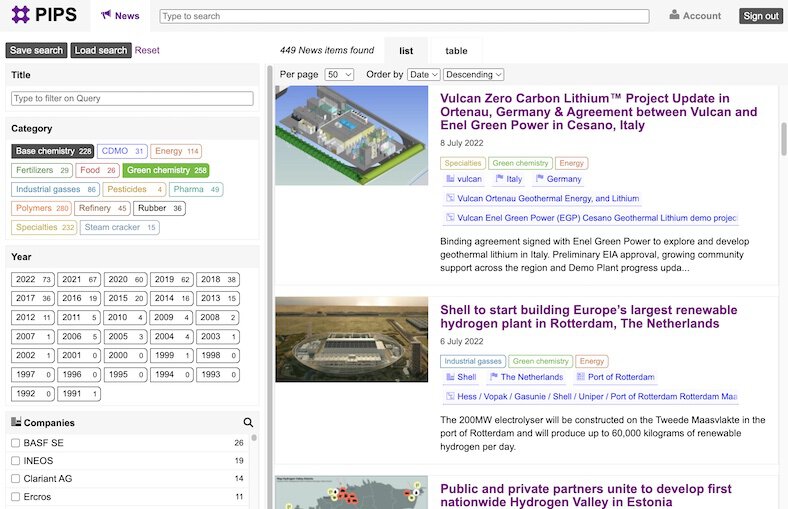This screenshot has width=788, height=509.
Task: Click the company icon beside vulcan tag
Action: (450, 178)
